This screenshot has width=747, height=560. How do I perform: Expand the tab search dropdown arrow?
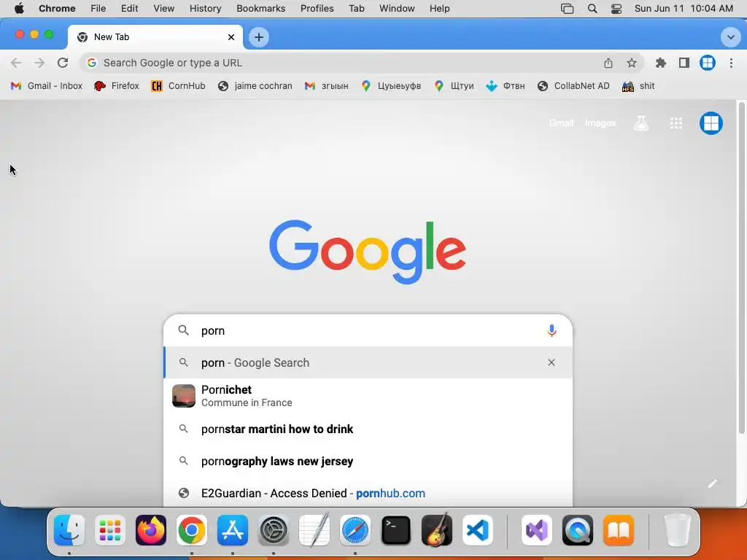tap(730, 37)
